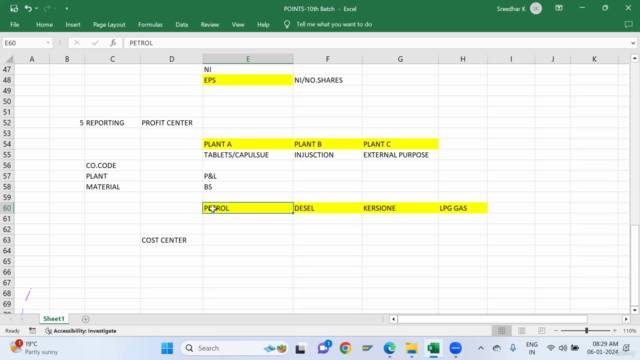Click the zoom slider handle
The width and height of the screenshot is (640, 360).
pyautogui.click(x=587, y=331)
